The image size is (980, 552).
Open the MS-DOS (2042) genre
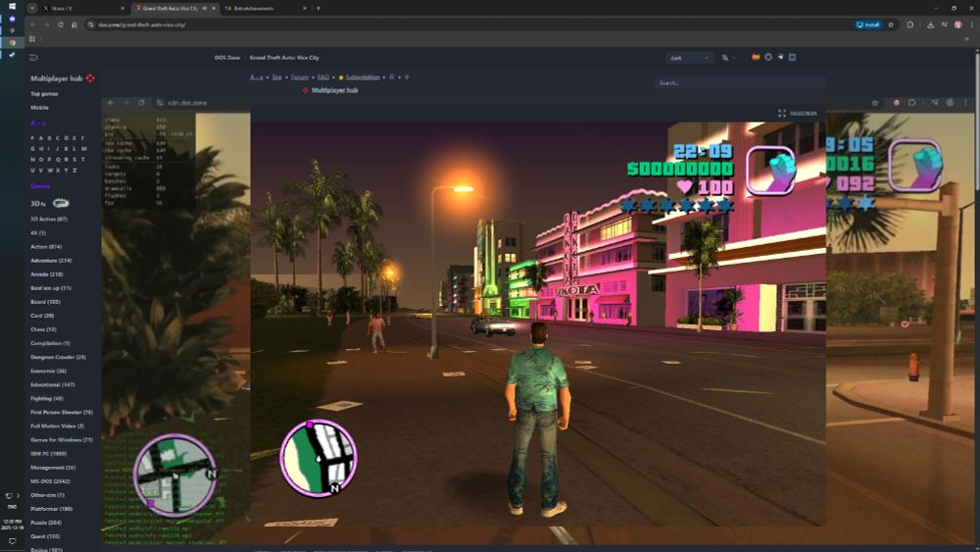pyautogui.click(x=50, y=481)
